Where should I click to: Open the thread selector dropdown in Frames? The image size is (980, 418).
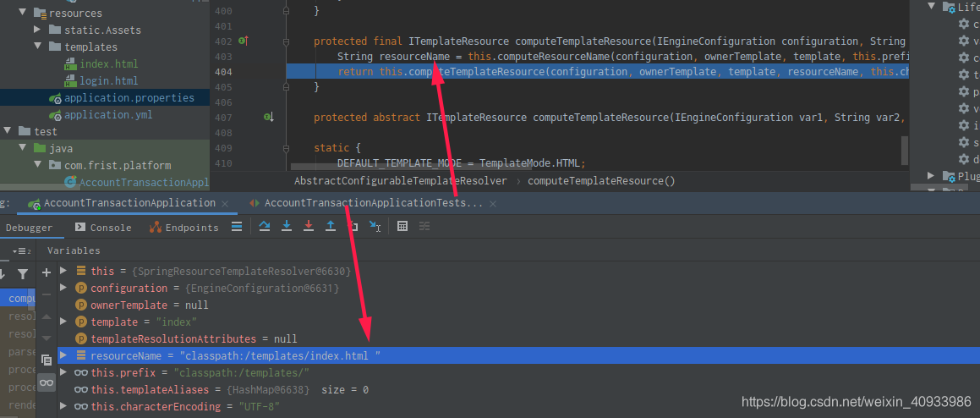tap(23, 250)
